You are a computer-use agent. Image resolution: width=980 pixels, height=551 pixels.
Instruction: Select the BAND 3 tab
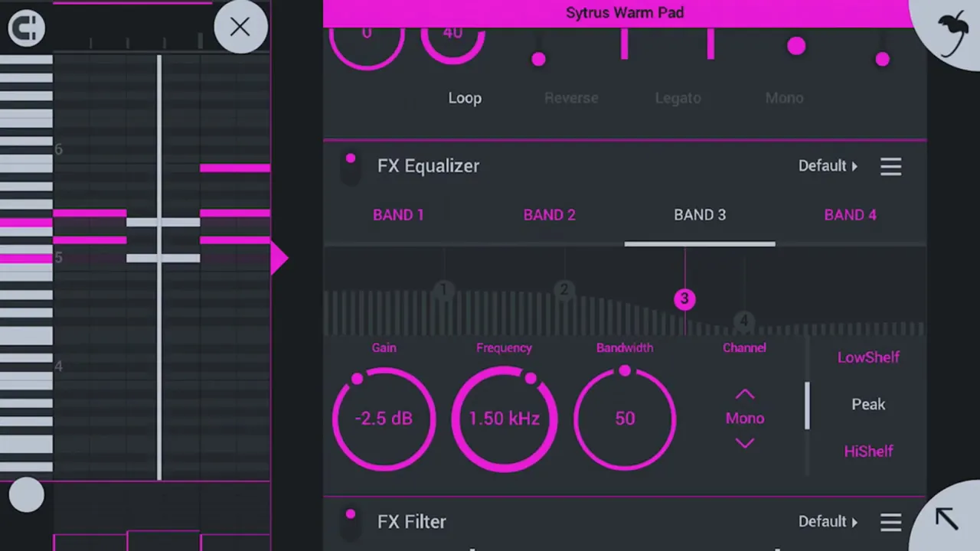click(700, 215)
